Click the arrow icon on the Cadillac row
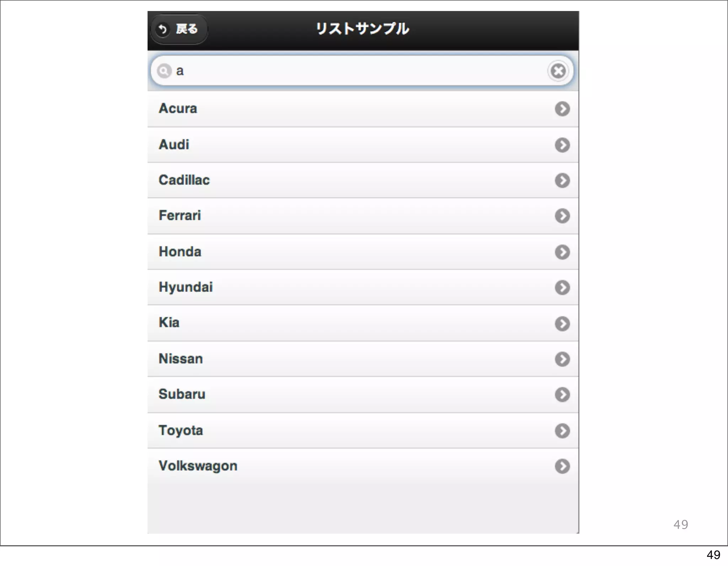This screenshot has width=728, height=566. [x=562, y=180]
